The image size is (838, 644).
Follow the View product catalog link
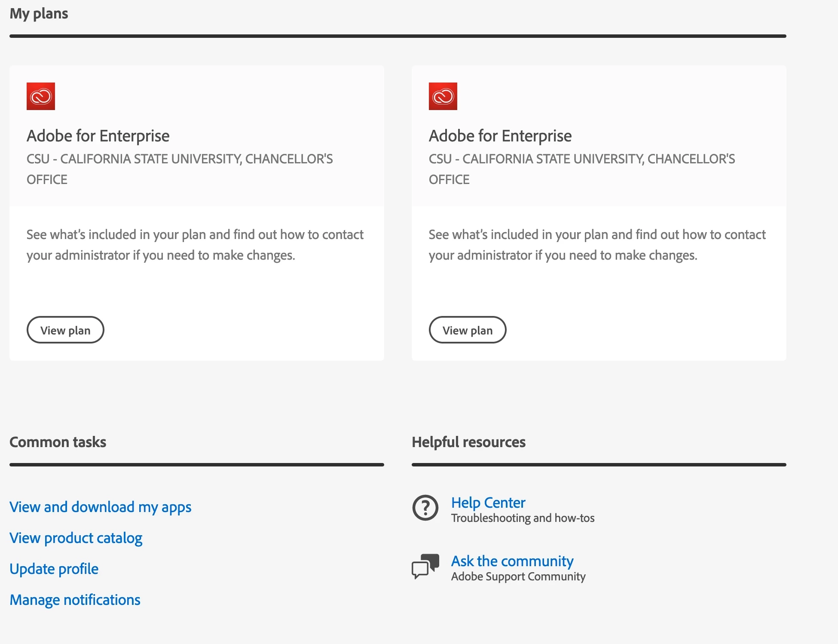click(x=76, y=538)
